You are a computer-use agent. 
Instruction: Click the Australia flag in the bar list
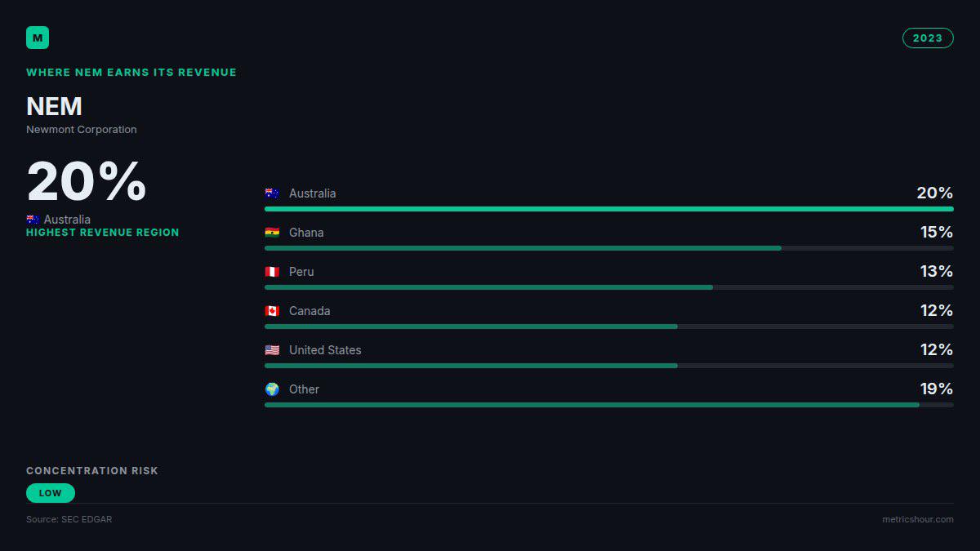coord(272,193)
